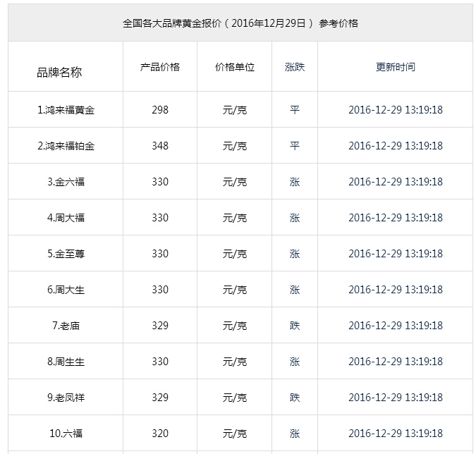Click 元/克 unit in 鸿来福黄金 row
The height and width of the screenshot is (454, 476).
[235, 110]
